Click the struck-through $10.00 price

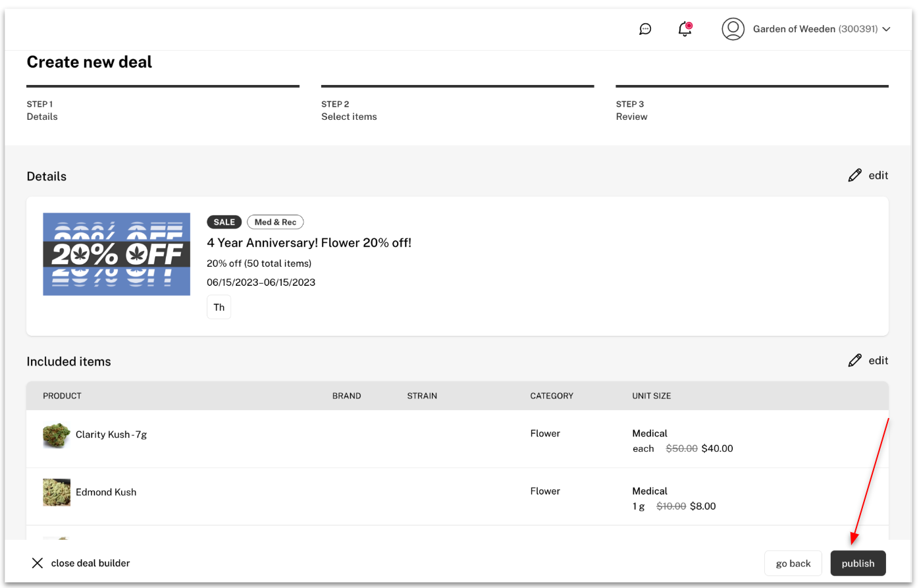point(671,506)
